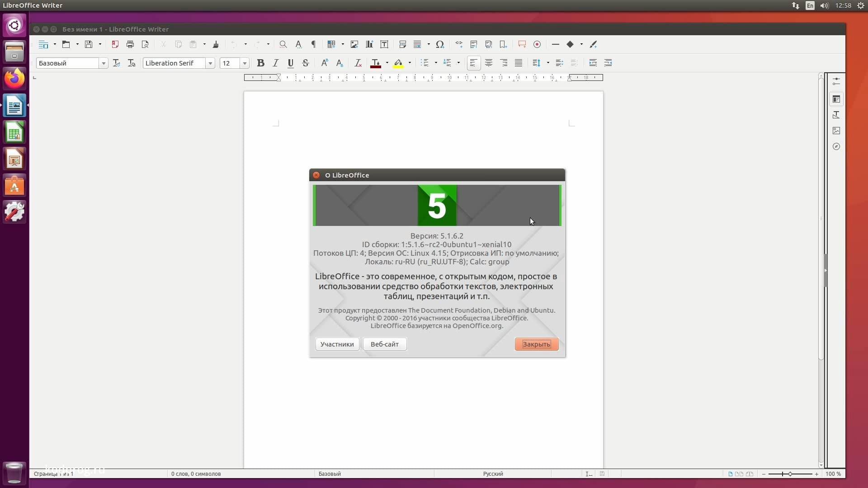Toggle the draw functions toolbar icon
868x488 pixels.
pyautogui.click(x=594, y=44)
